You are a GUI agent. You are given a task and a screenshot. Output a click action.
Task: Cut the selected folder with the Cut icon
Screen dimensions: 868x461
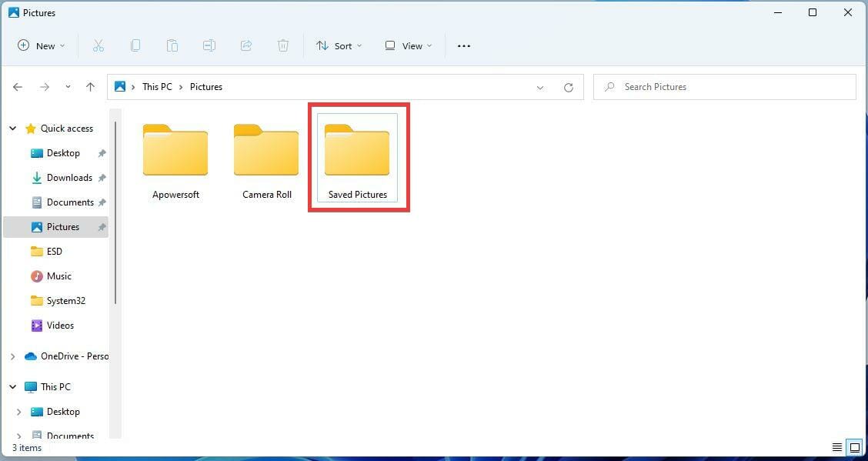(x=98, y=45)
